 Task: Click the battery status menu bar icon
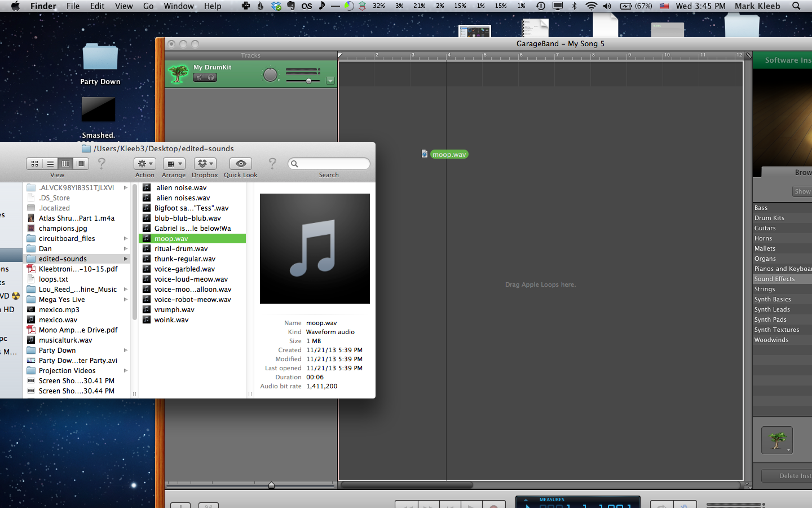coord(636,6)
